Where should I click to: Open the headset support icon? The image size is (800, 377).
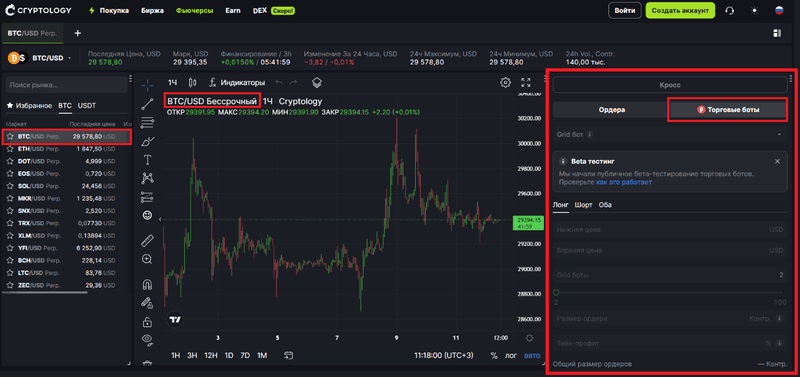(x=730, y=10)
